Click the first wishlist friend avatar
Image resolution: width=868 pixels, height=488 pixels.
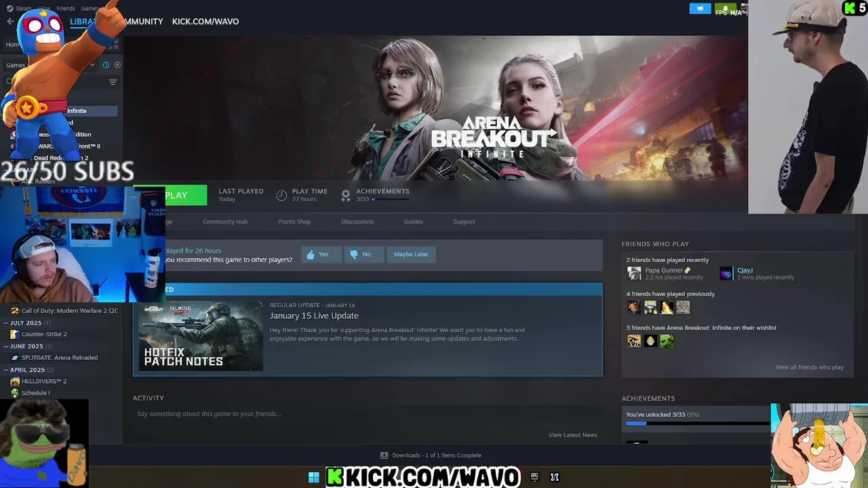pyautogui.click(x=634, y=341)
